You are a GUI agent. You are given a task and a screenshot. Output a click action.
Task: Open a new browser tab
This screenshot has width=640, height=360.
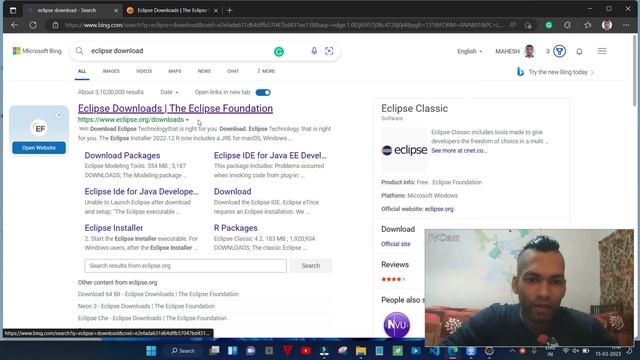229,10
